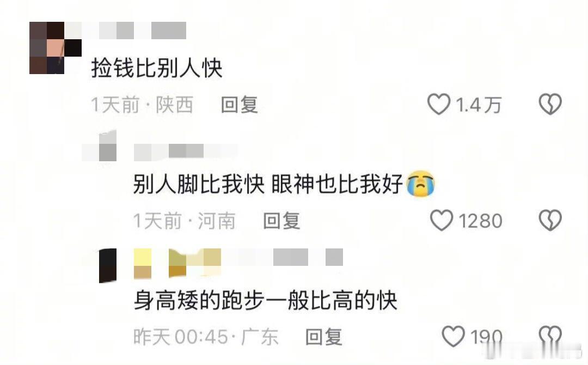Select reply text 别人脚比我快 眼神也比我好
588x365 pixels.
pyautogui.click(x=284, y=184)
